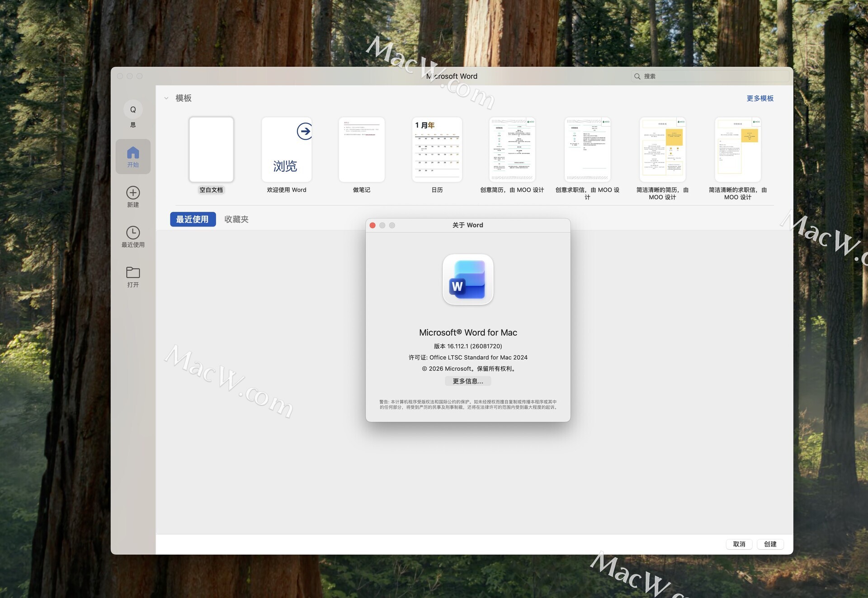The height and width of the screenshot is (598, 868).
Task: Click the 取消 button
Action: coord(739,544)
